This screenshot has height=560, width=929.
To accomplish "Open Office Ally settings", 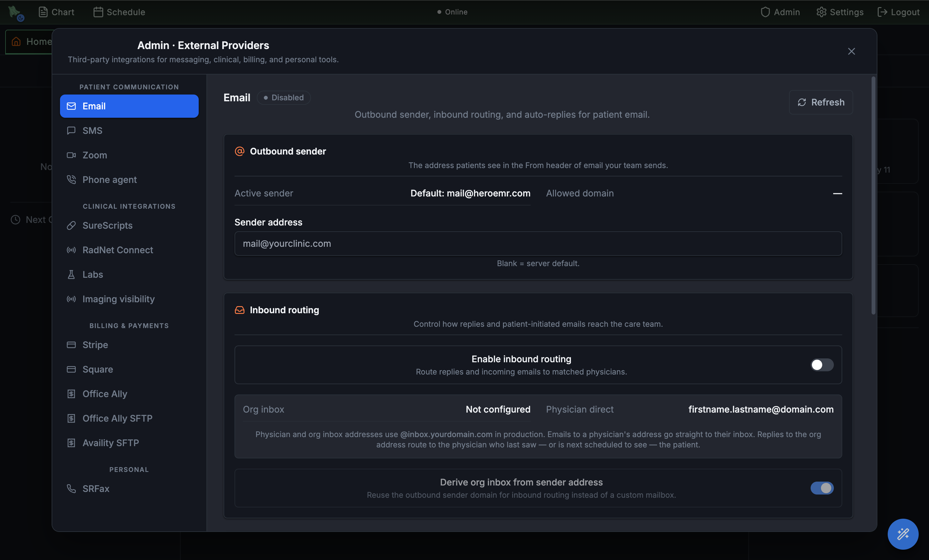I will (129, 394).
